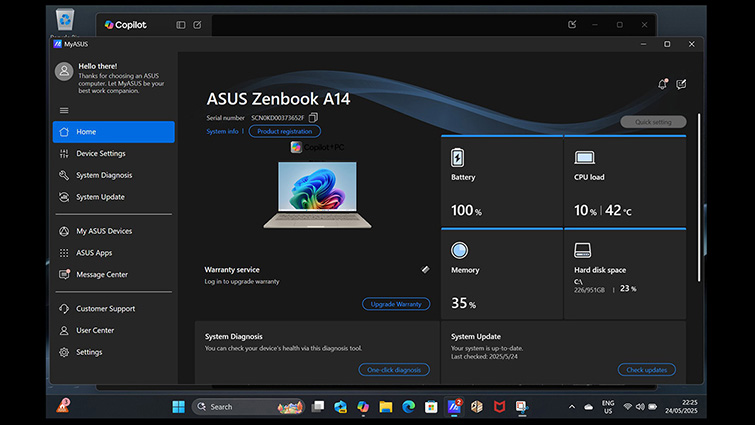Screen dimensions: 755x425
Task: Open Microsoft Store from the taskbar
Action: [x=431, y=407]
